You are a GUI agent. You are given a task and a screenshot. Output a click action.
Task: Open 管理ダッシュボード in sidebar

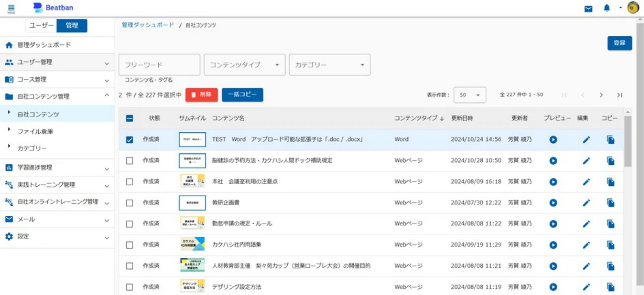57,45
